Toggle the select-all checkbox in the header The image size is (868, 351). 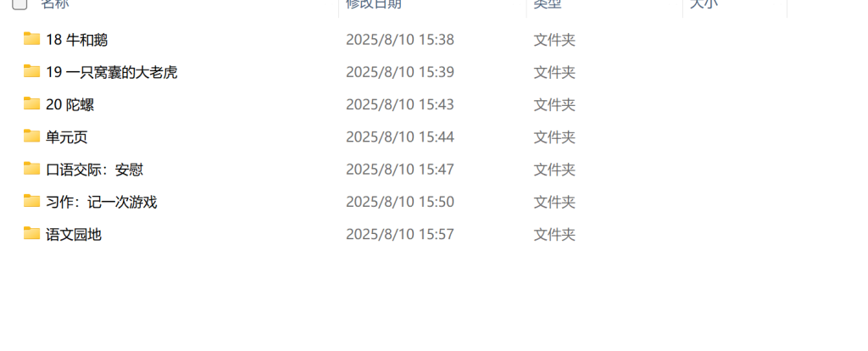point(19,4)
